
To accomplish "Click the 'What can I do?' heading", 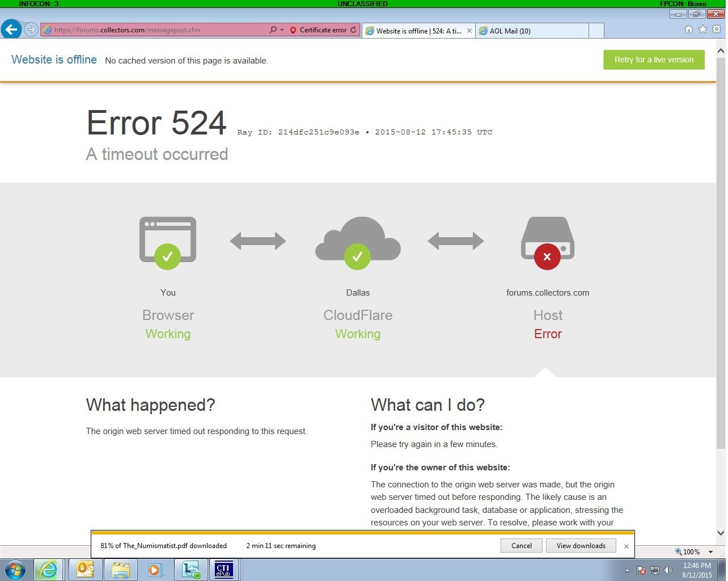I will tap(428, 405).
